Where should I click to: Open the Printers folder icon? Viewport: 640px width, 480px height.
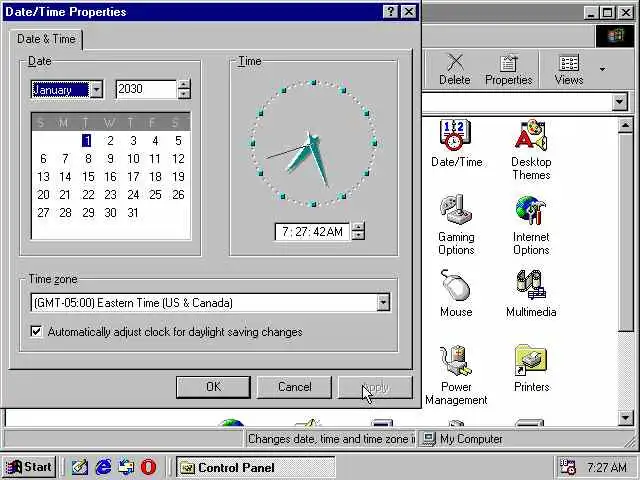(x=531, y=368)
